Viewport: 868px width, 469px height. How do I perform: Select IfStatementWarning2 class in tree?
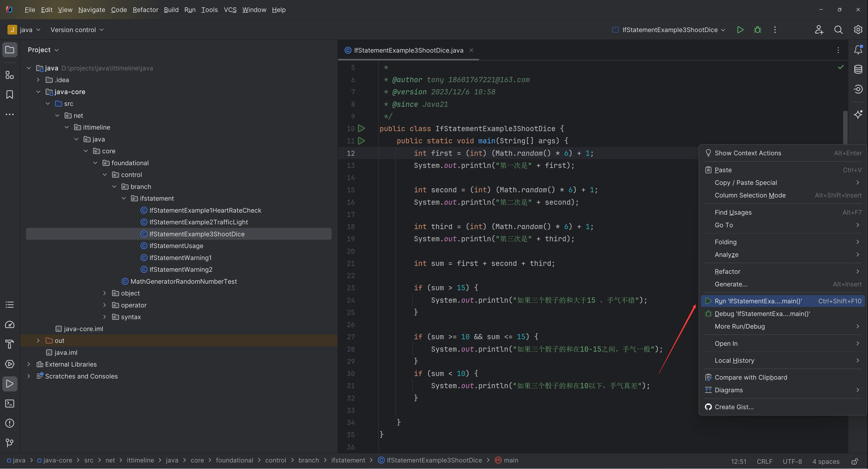click(x=181, y=269)
